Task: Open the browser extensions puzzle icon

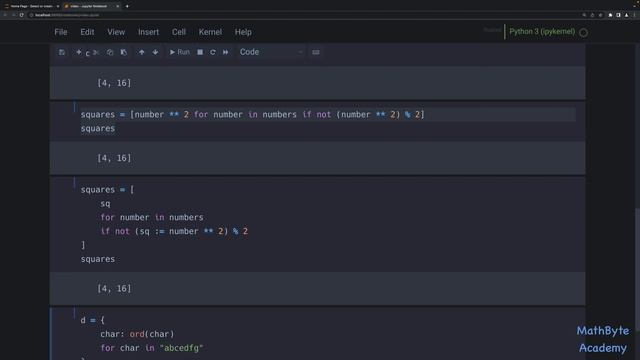Action: (610, 15)
